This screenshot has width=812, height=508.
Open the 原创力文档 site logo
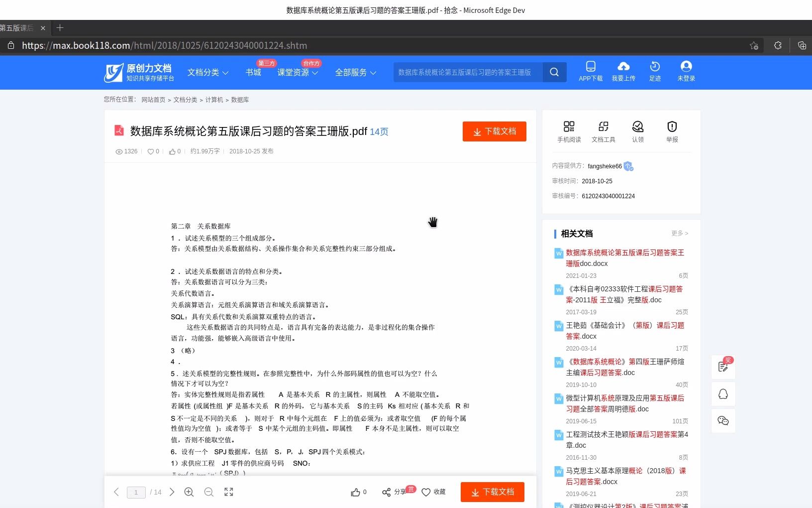click(139, 73)
